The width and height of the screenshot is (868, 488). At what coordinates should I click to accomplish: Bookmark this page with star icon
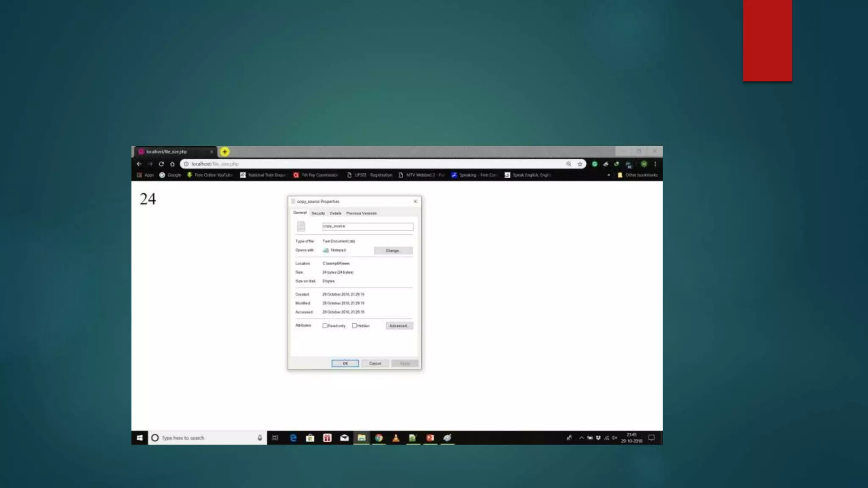(x=580, y=164)
